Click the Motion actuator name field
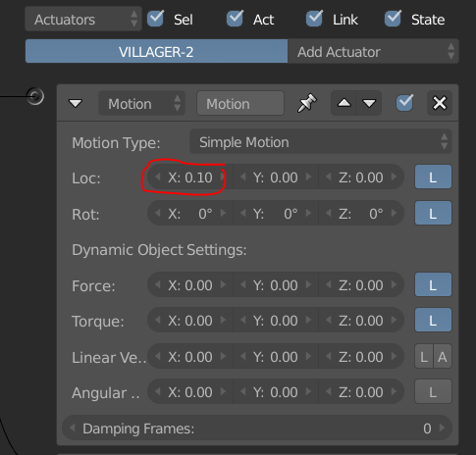Screen dimensions: 476x455 click(x=240, y=103)
